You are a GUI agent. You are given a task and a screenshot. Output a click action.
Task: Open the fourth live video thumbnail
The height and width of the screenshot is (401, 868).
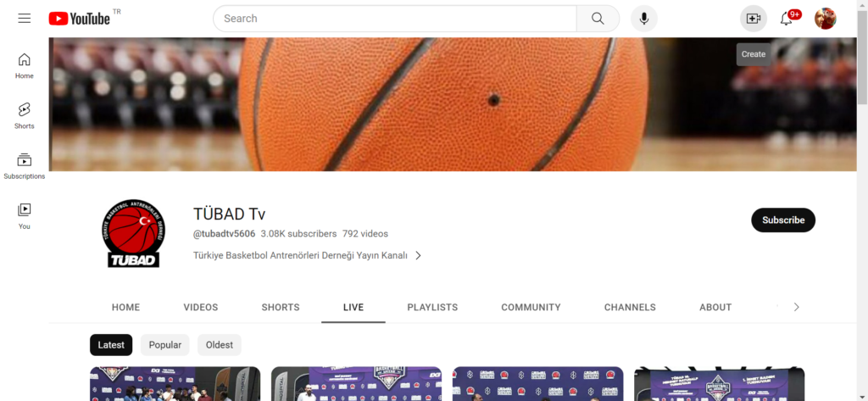[x=719, y=384]
